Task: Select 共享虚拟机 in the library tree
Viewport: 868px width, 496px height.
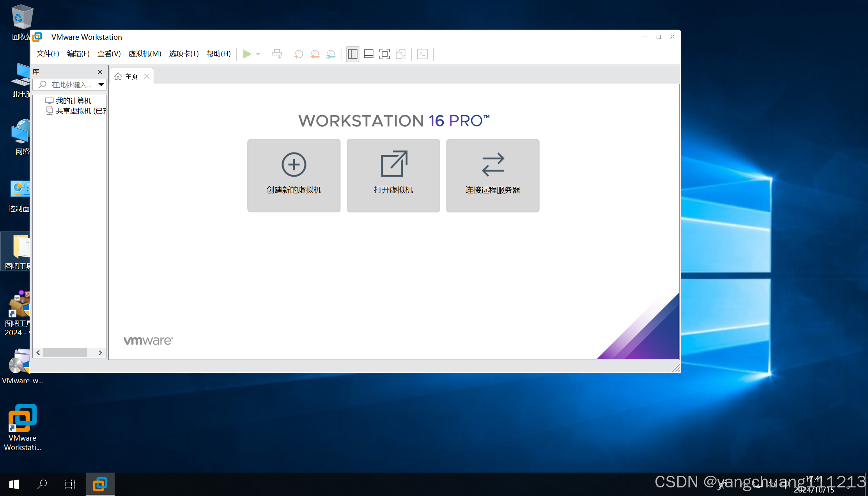Action: tap(76, 111)
